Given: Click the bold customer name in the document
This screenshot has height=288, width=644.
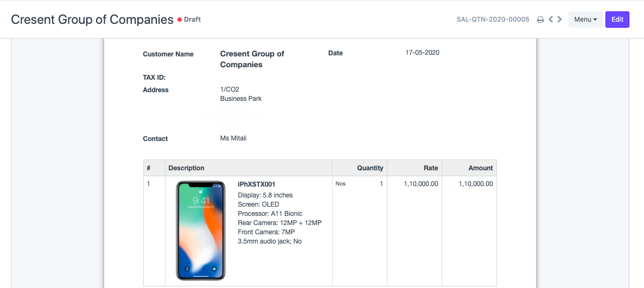Looking at the screenshot, I should (x=252, y=59).
